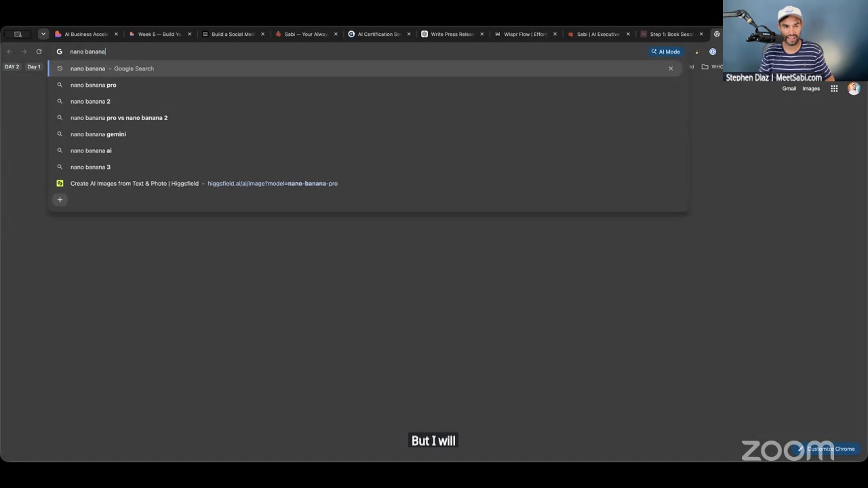This screenshot has width=868, height=488.
Task: Click the pencil icon on Customize Chrome
Action: click(x=801, y=449)
